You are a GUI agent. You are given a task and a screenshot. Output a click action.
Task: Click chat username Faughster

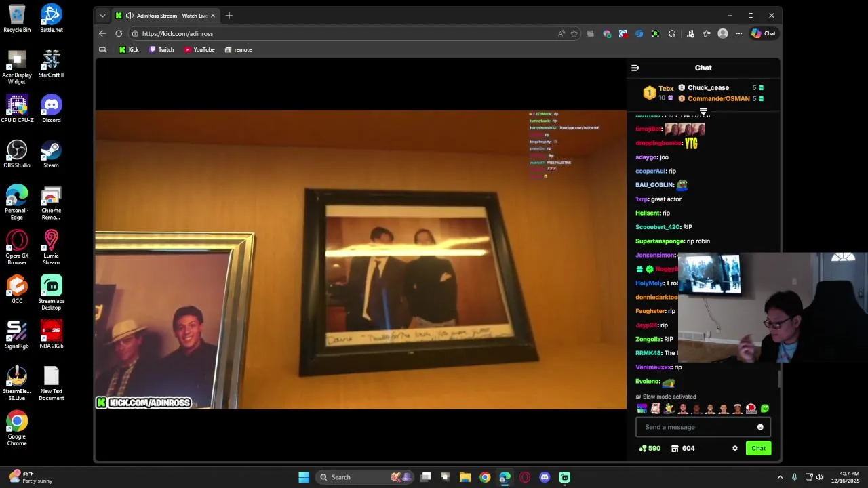(650, 311)
